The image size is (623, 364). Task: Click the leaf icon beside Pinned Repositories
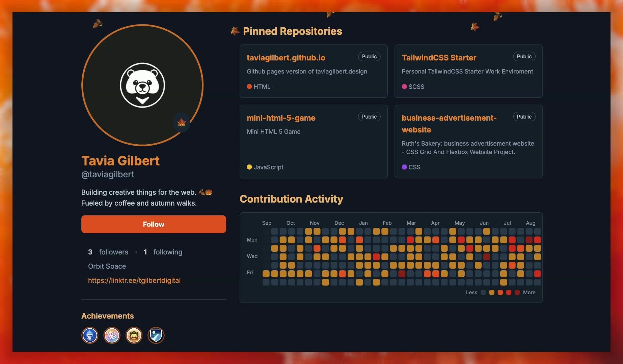pyautogui.click(x=235, y=31)
